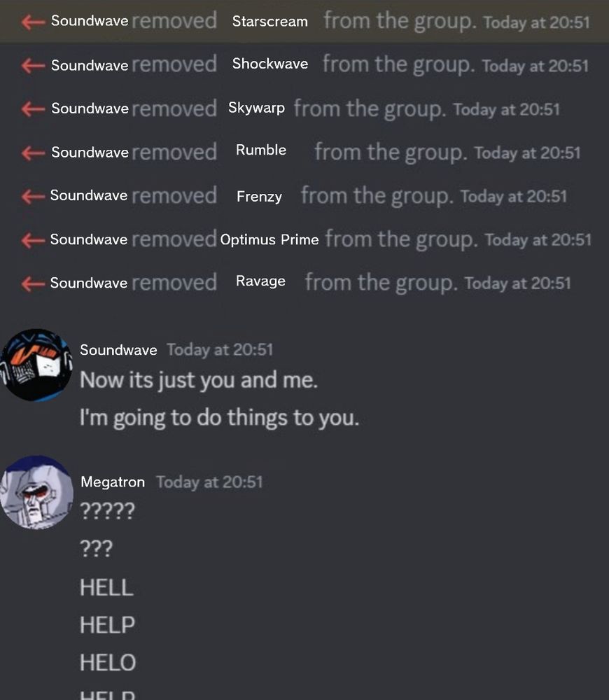Screen dimensions: 609x700
Task: Click the red arrow beside Ravage removal
Action: (x=33, y=283)
